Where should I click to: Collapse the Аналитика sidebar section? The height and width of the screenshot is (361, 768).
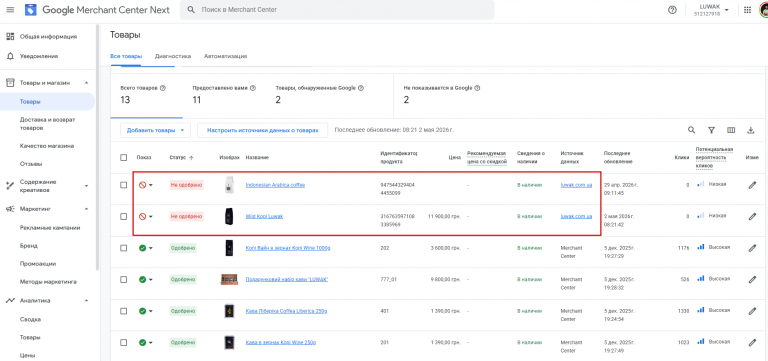point(87,301)
